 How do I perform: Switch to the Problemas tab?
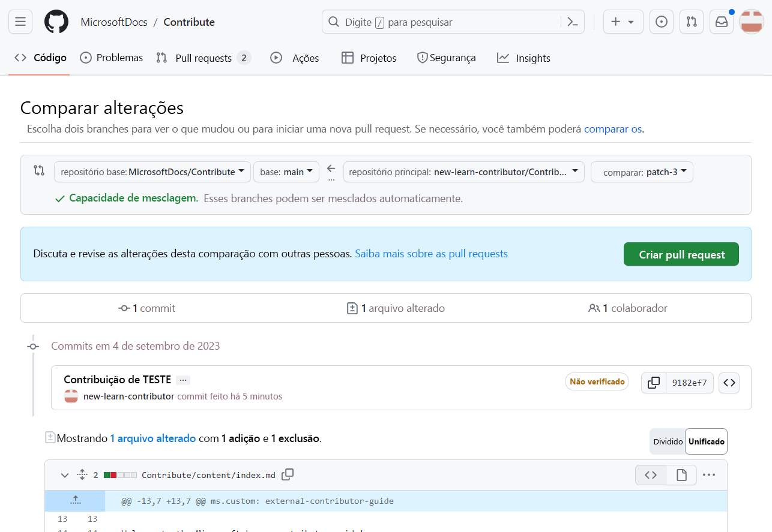[x=111, y=58]
